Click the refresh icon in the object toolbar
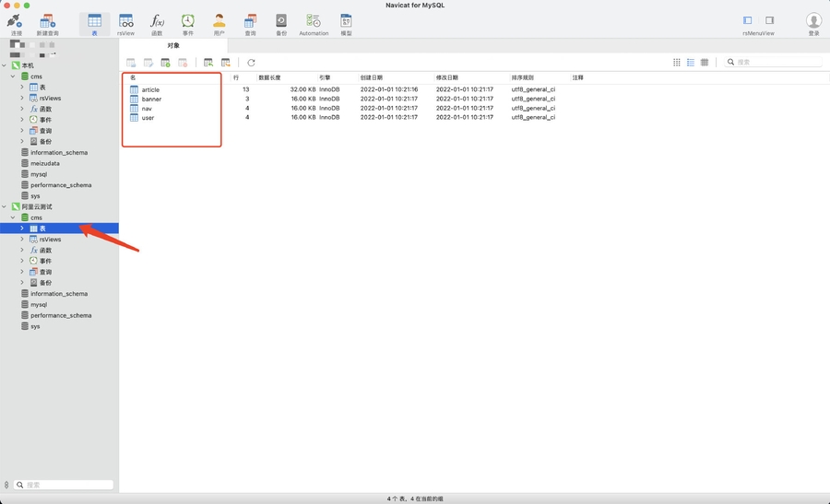The image size is (830, 504). [251, 63]
